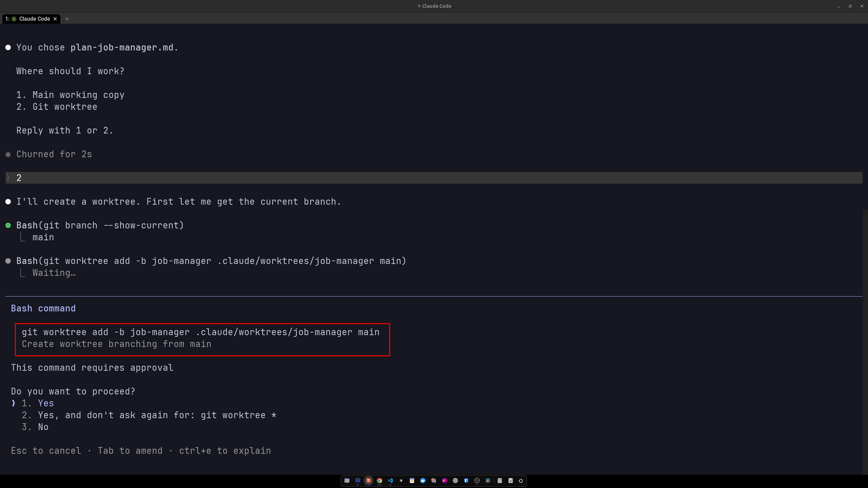Click 'You chose plan-job-manager.md.' line

(x=97, y=48)
